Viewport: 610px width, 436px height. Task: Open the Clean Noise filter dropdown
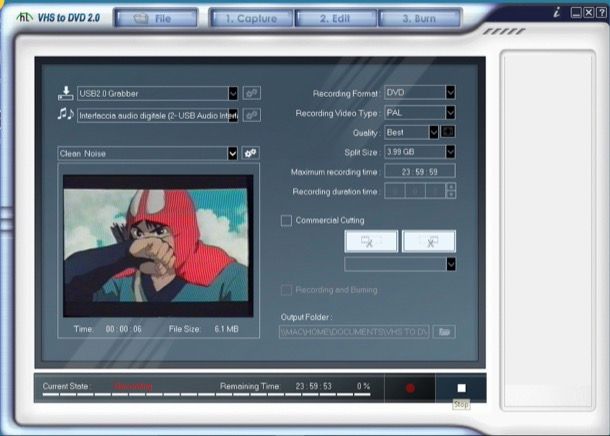tap(233, 153)
